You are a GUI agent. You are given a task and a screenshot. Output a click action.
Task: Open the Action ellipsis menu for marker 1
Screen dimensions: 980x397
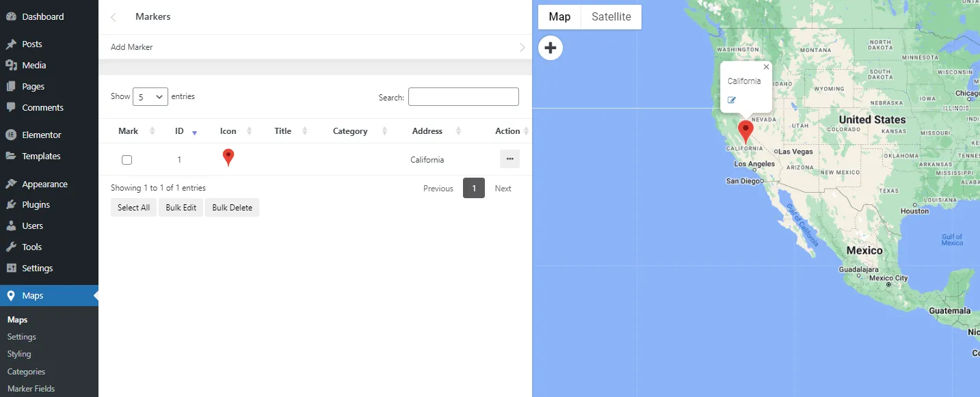pyautogui.click(x=509, y=159)
